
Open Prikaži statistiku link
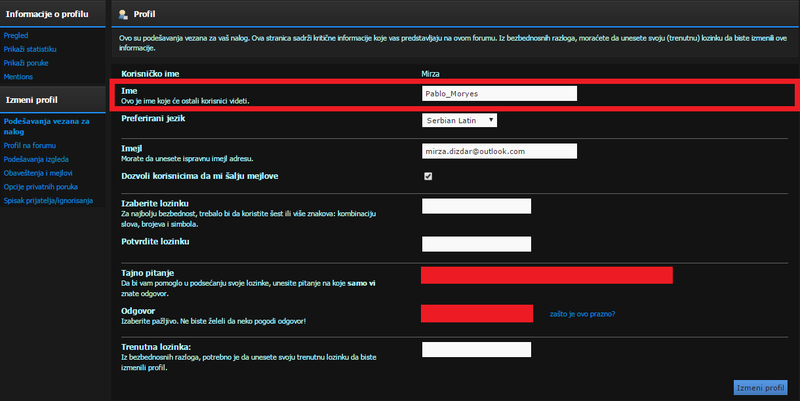[x=29, y=48]
